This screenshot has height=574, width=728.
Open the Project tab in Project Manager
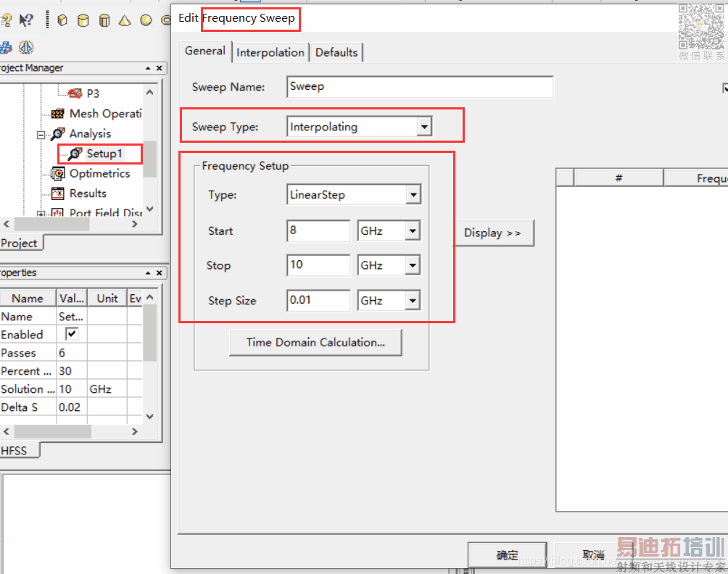(x=20, y=243)
